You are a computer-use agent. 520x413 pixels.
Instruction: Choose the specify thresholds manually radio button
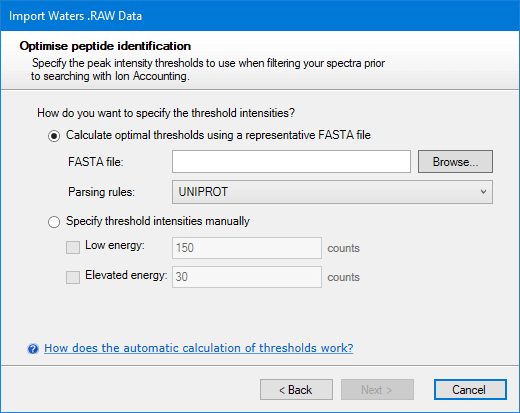[54, 222]
